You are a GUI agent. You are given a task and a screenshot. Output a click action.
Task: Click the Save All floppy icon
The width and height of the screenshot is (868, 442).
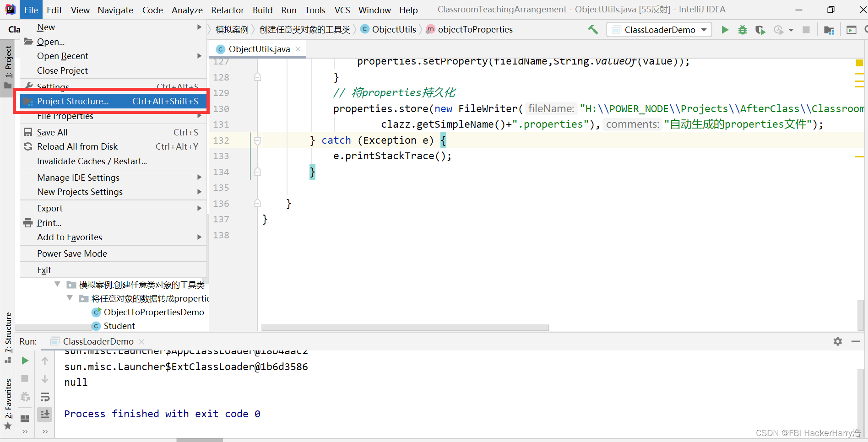(28, 132)
